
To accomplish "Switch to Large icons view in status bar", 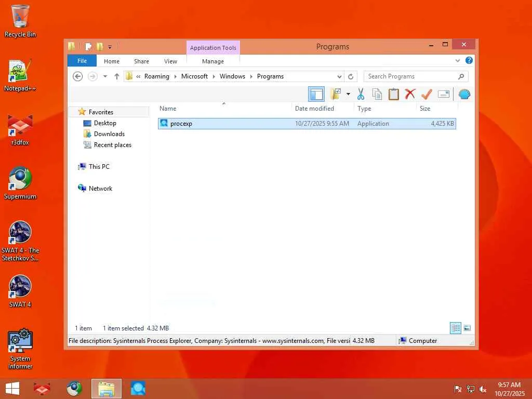I will 467,328.
